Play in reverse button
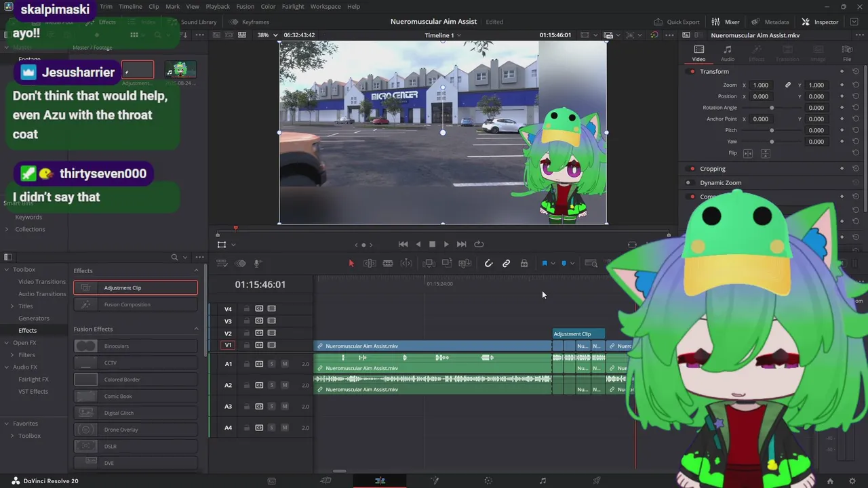868x488 pixels. point(418,244)
